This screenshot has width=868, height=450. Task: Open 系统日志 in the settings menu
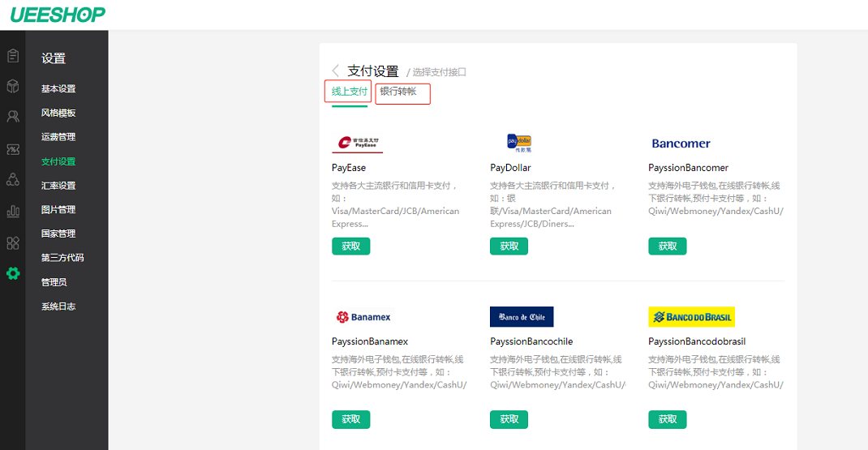pos(58,306)
